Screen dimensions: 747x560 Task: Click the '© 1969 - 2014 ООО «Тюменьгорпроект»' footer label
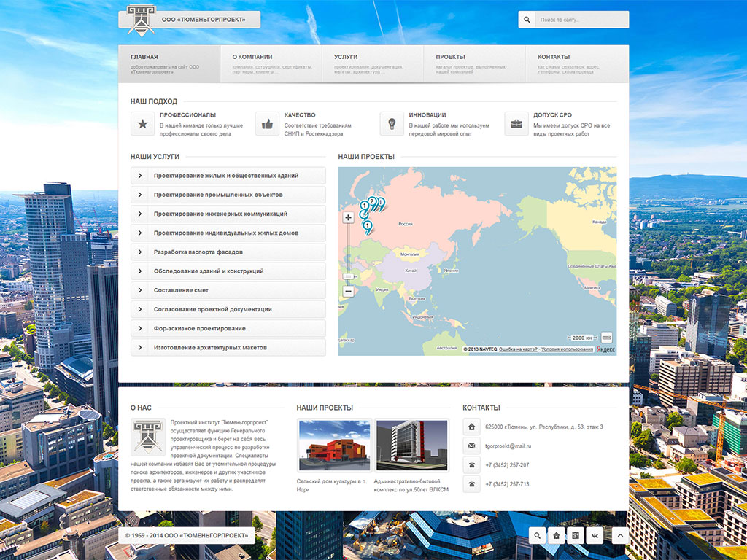187,535
